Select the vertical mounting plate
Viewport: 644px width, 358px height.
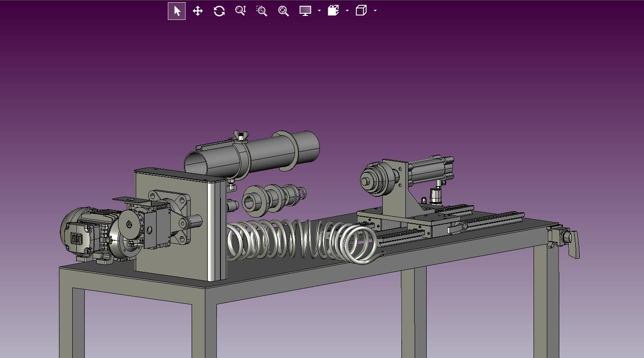point(180,225)
